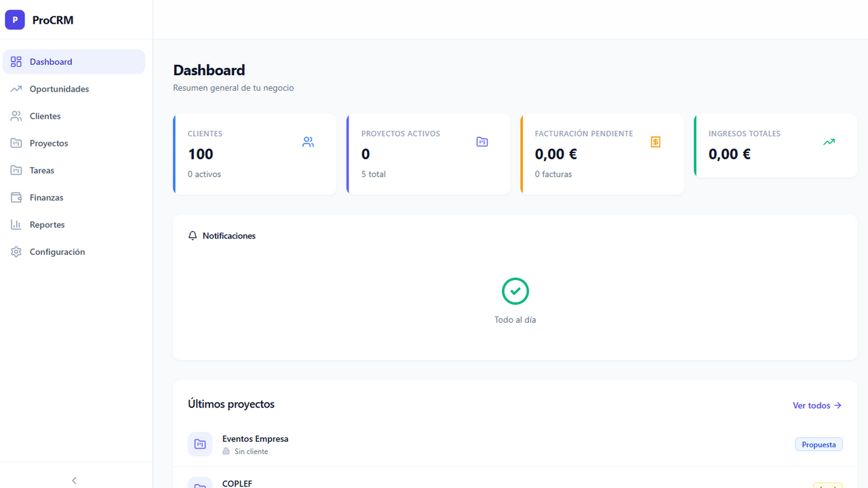Select the Facturación Pendiente stat card
This screenshot has height=488, width=868.
coord(602,155)
